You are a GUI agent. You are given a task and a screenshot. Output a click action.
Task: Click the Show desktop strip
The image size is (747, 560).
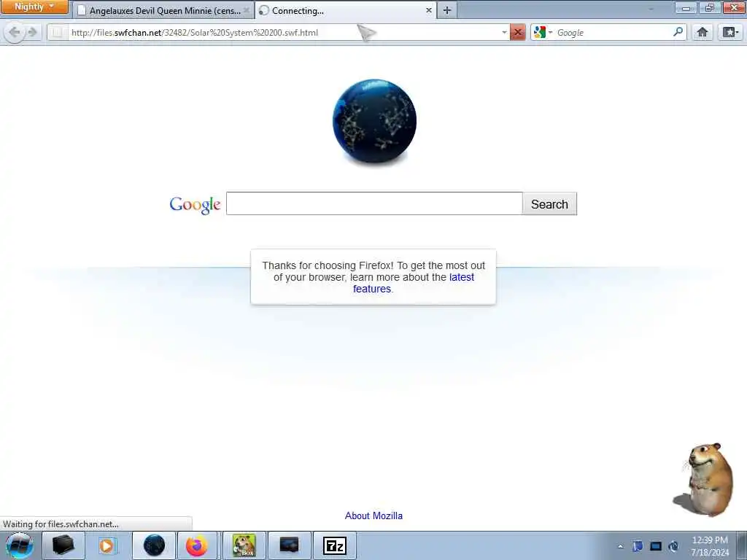[742, 545]
